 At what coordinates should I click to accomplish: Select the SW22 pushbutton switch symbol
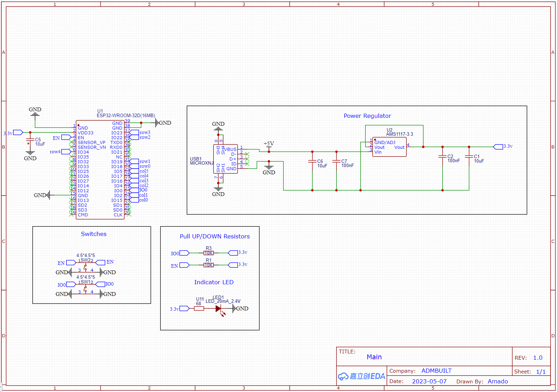(85, 266)
